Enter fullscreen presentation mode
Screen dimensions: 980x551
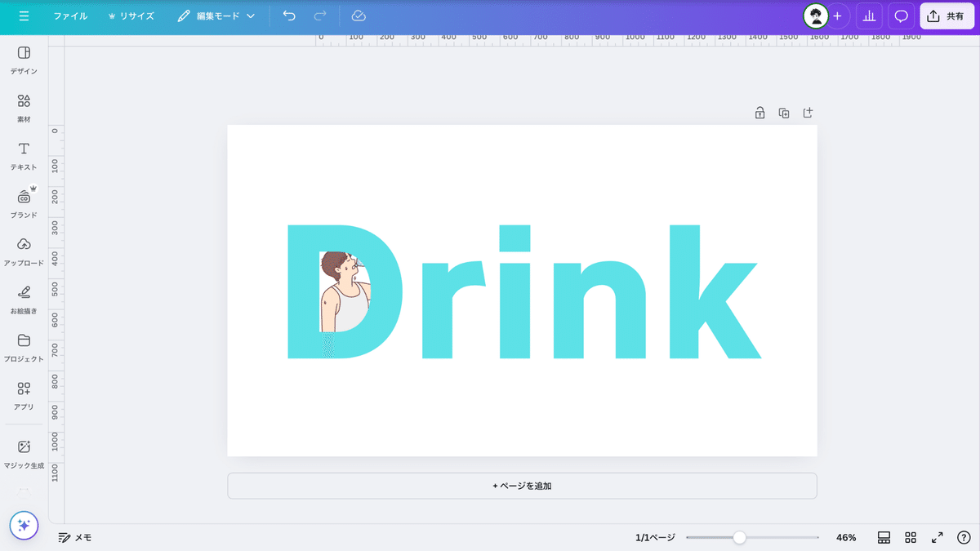(938, 537)
